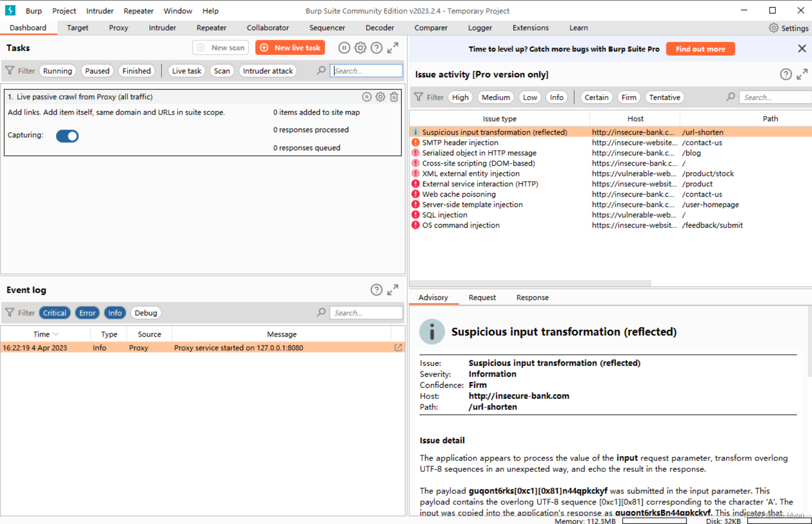Switch to the Repeater tab

point(212,28)
